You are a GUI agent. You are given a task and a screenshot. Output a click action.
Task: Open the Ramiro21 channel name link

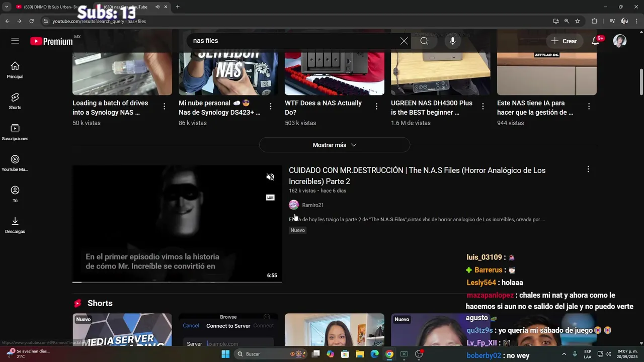(313, 205)
